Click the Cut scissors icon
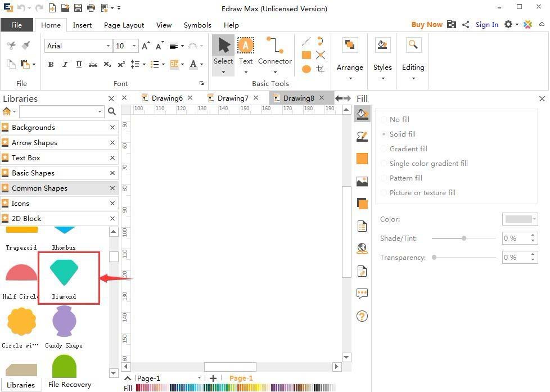 point(11,45)
